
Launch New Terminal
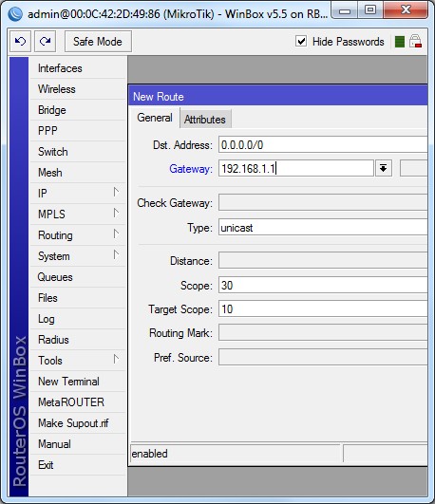(78, 382)
